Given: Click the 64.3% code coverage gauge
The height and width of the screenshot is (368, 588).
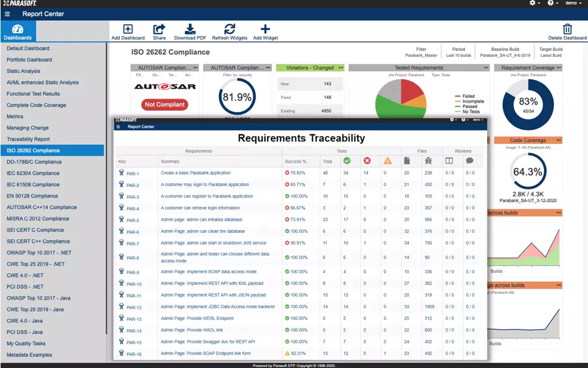Looking at the screenshot, I should click(528, 172).
